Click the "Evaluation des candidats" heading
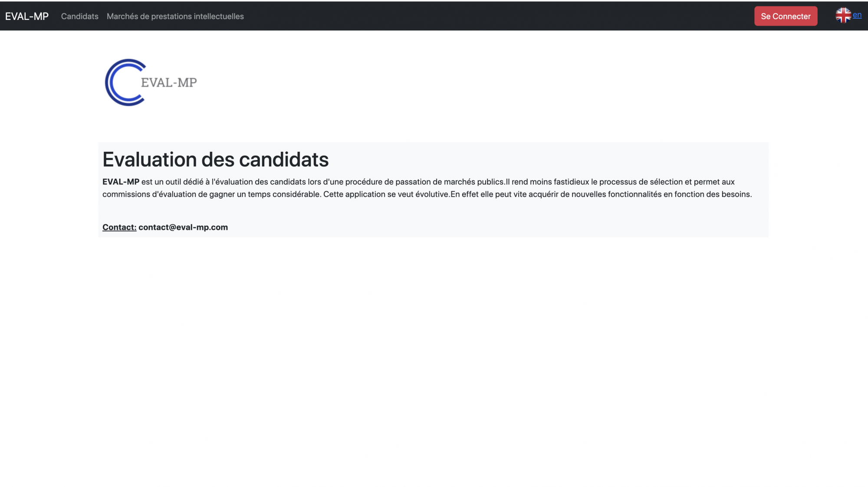The image size is (868, 487). point(215,160)
